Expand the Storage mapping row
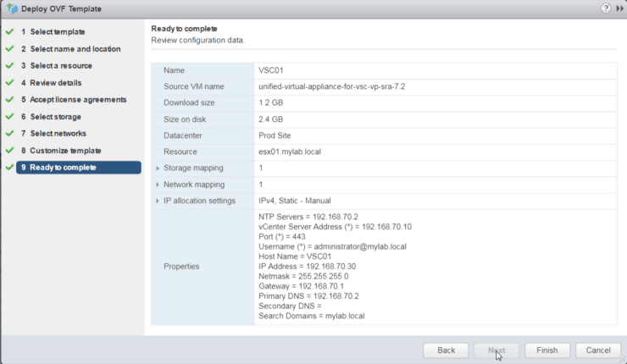Image resolution: width=627 pixels, height=364 pixels. (158, 168)
